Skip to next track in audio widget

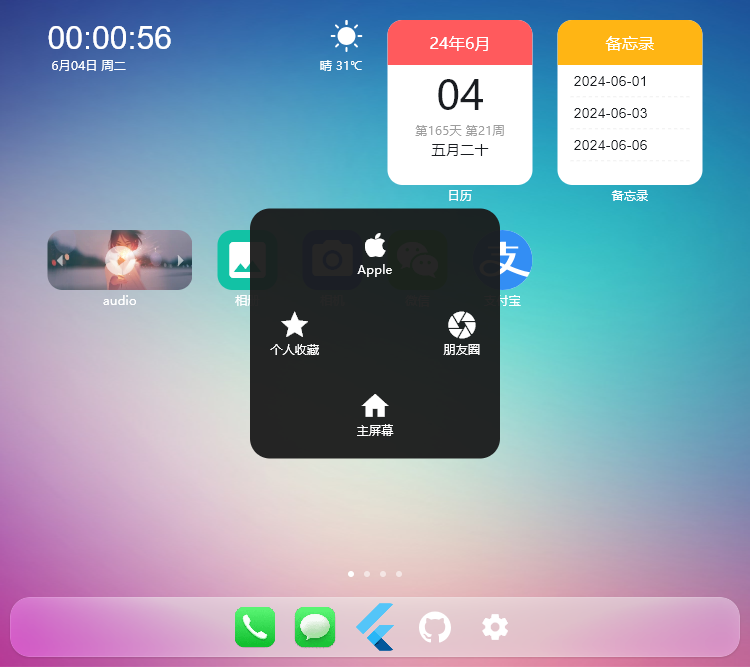[x=180, y=260]
